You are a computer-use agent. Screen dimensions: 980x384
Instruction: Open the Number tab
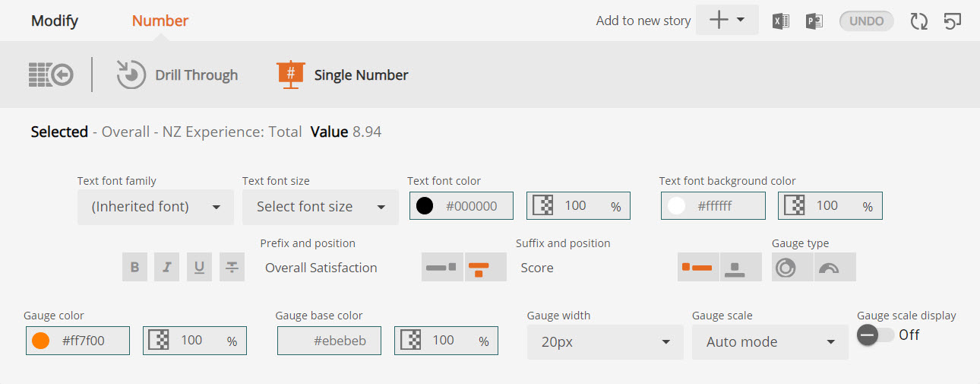160,21
